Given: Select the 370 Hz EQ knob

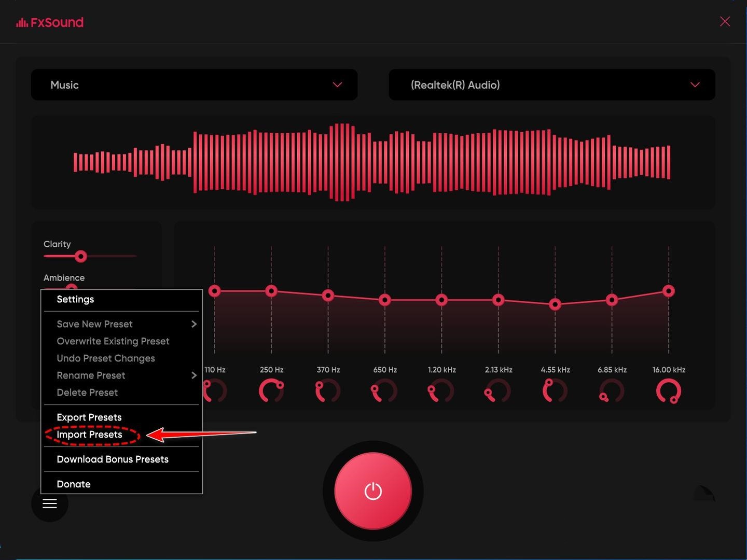Looking at the screenshot, I should (x=328, y=391).
